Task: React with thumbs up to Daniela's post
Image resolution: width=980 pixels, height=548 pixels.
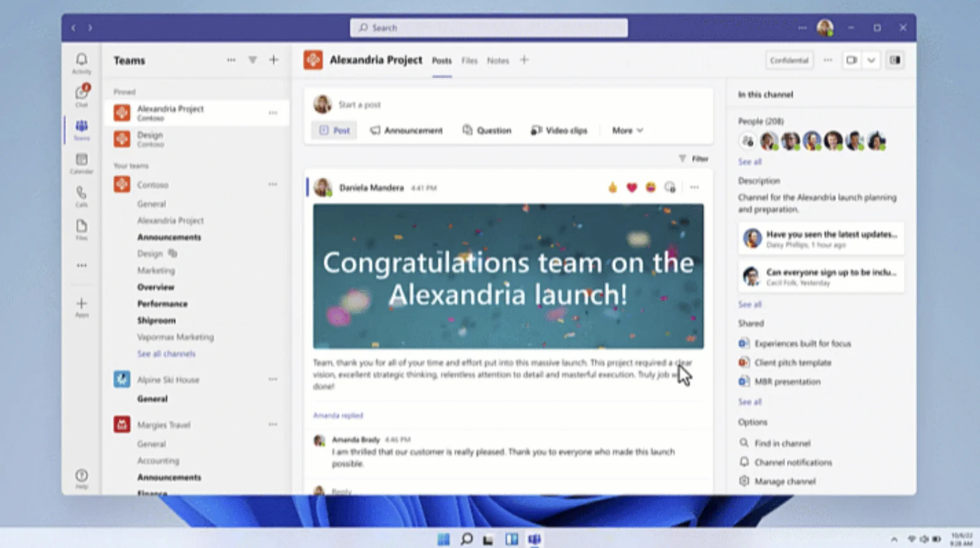Action: click(612, 187)
